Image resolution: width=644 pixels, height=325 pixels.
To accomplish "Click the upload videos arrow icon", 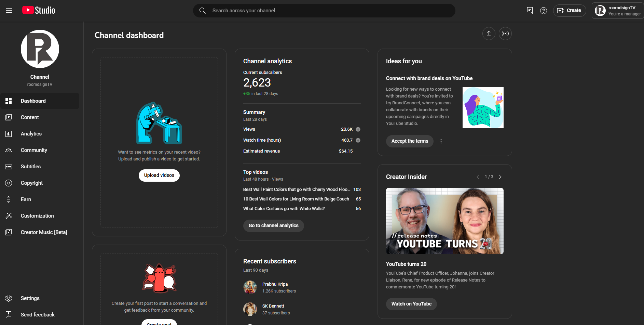I will 489,34.
